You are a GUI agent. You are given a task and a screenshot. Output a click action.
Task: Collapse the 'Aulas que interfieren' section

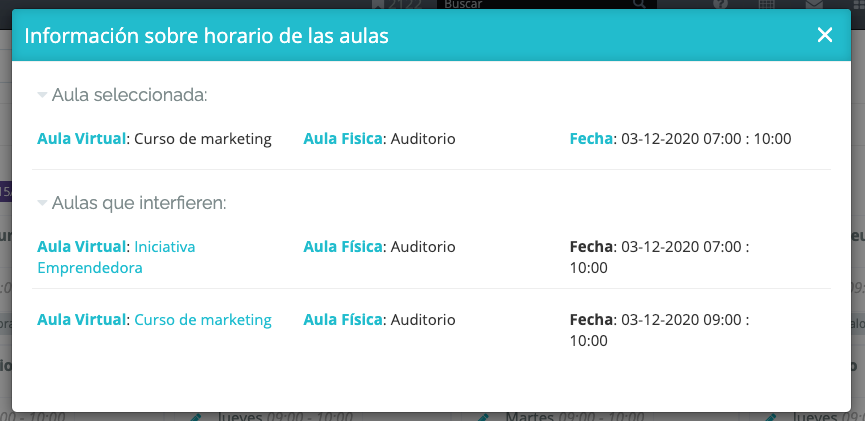coord(42,204)
